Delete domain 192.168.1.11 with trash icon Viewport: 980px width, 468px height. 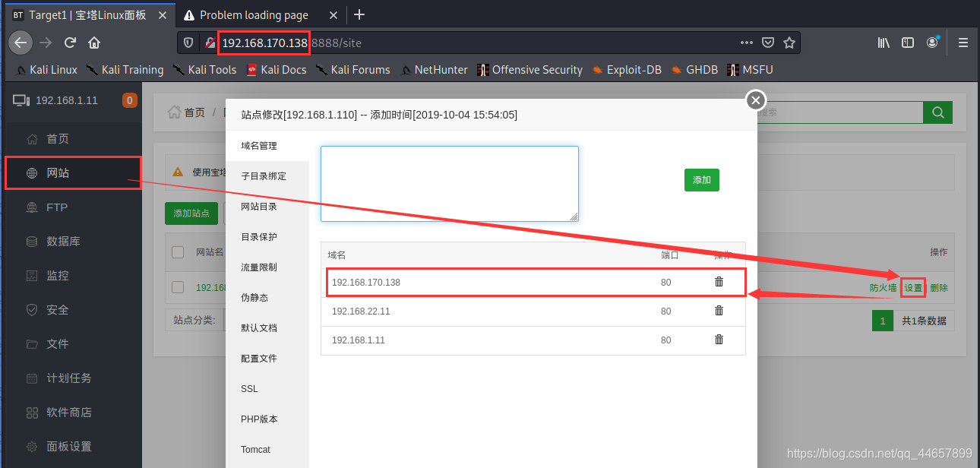pyautogui.click(x=719, y=340)
